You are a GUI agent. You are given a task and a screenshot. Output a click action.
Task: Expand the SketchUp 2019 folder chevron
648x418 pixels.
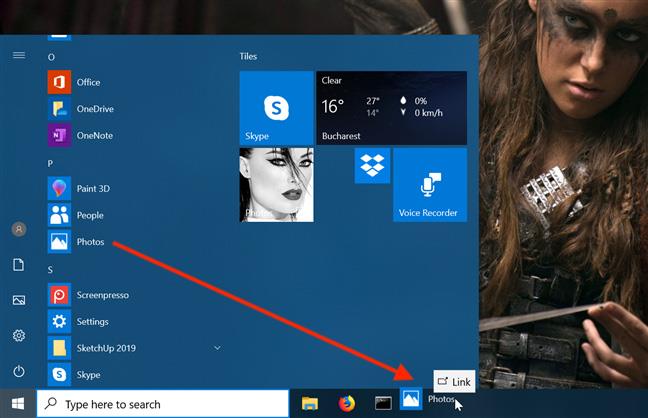tap(217, 348)
